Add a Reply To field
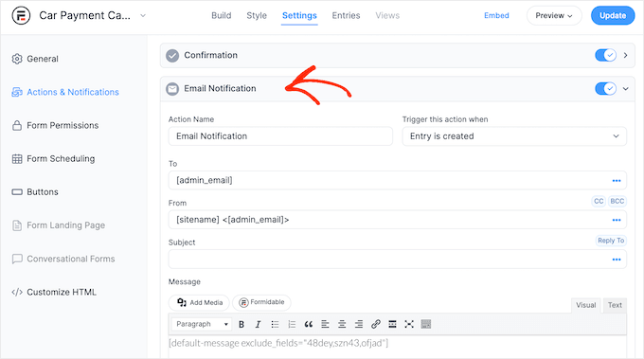This screenshot has height=359, width=644. tap(611, 241)
